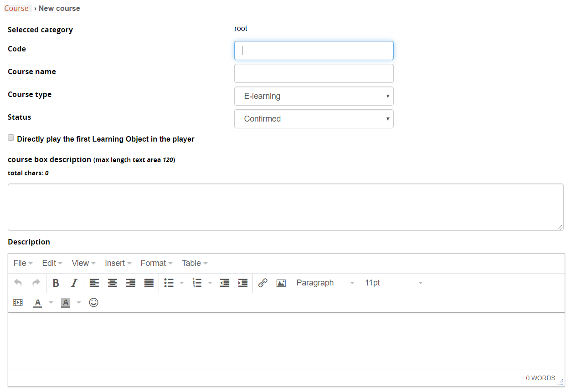
Task: Insert a hyperlink using the link icon
Action: point(263,283)
